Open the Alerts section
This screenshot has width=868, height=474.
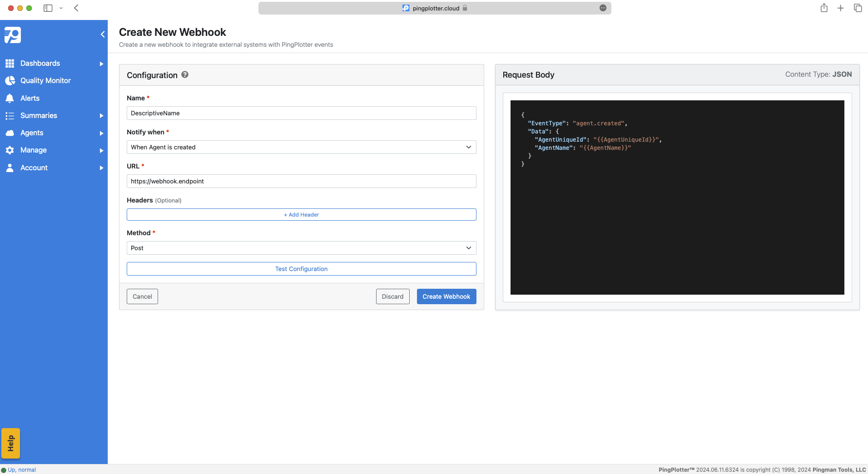tap(30, 98)
